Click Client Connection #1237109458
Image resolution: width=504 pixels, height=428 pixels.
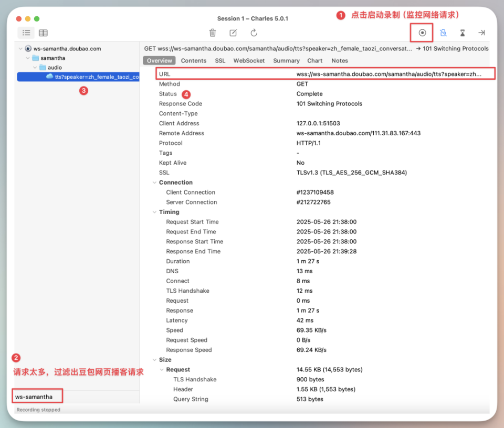(x=315, y=192)
